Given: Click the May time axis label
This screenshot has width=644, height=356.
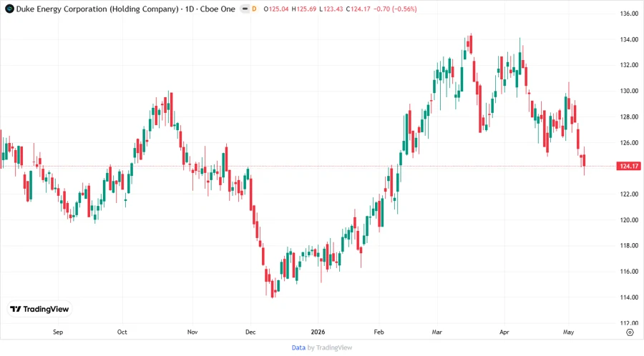Looking at the screenshot, I should coord(568,332).
